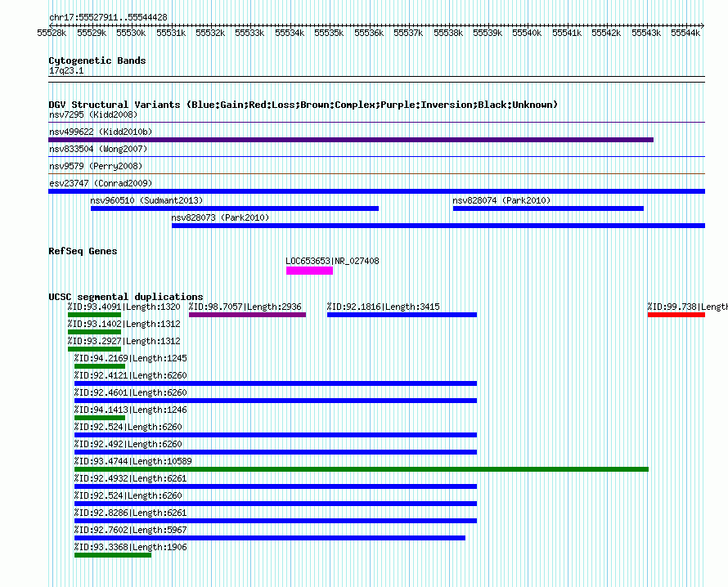
Task: Click duplication label %ID:92.4121|Length:6260
Action: pyautogui.click(x=130, y=375)
